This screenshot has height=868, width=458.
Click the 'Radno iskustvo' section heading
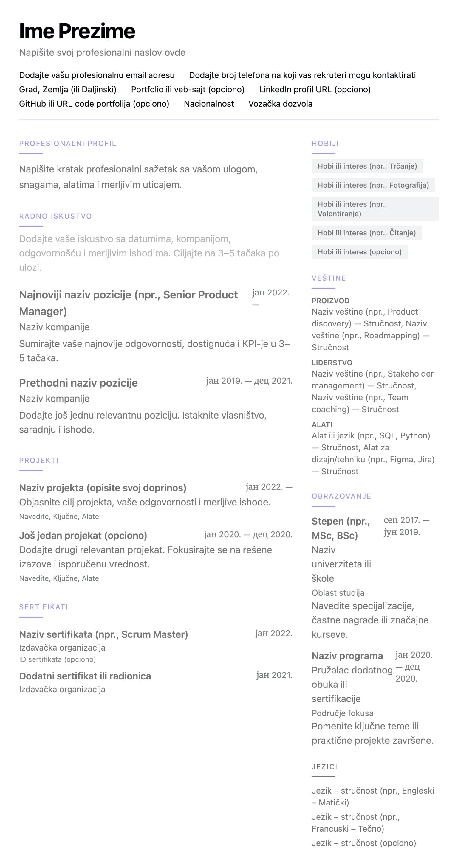click(55, 216)
